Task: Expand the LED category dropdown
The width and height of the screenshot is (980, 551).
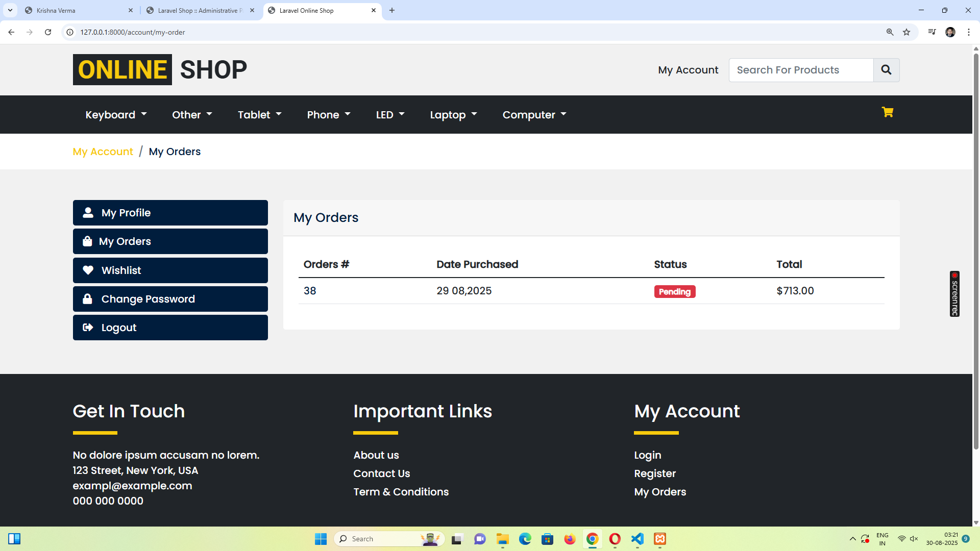Action: click(390, 115)
